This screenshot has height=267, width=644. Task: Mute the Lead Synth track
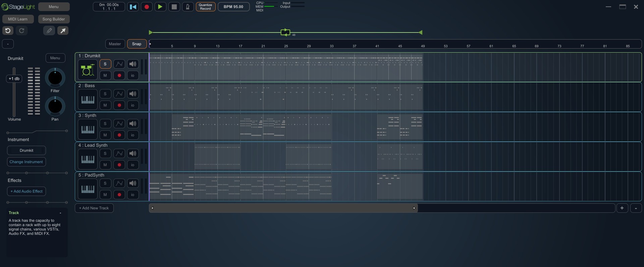[x=105, y=165]
